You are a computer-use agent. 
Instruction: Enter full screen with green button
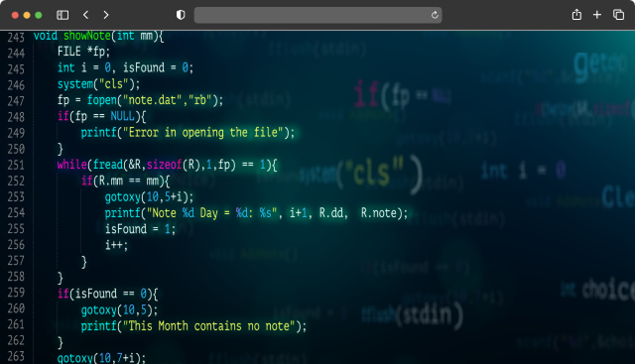(x=39, y=15)
